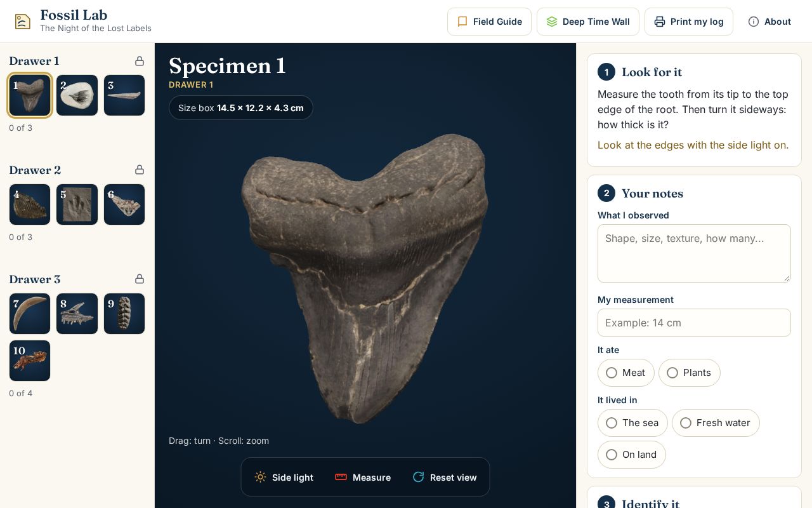Select Fresh water habitat option

tap(716, 423)
